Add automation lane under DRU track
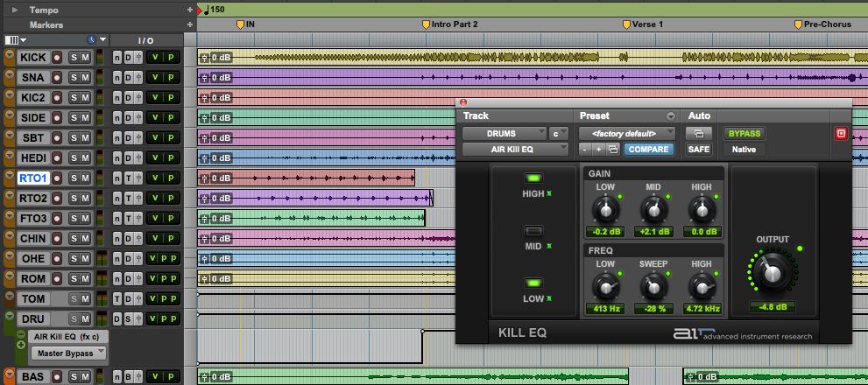 tap(21, 345)
